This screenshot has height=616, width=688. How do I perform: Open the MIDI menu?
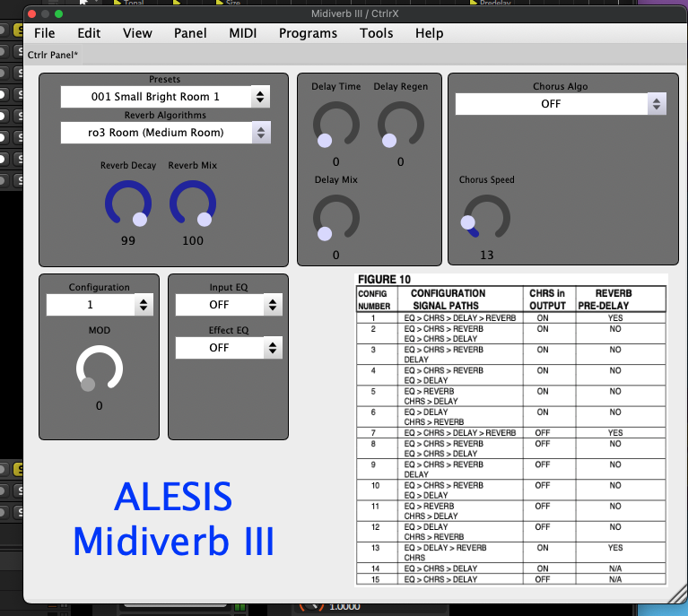click(243, 33)
